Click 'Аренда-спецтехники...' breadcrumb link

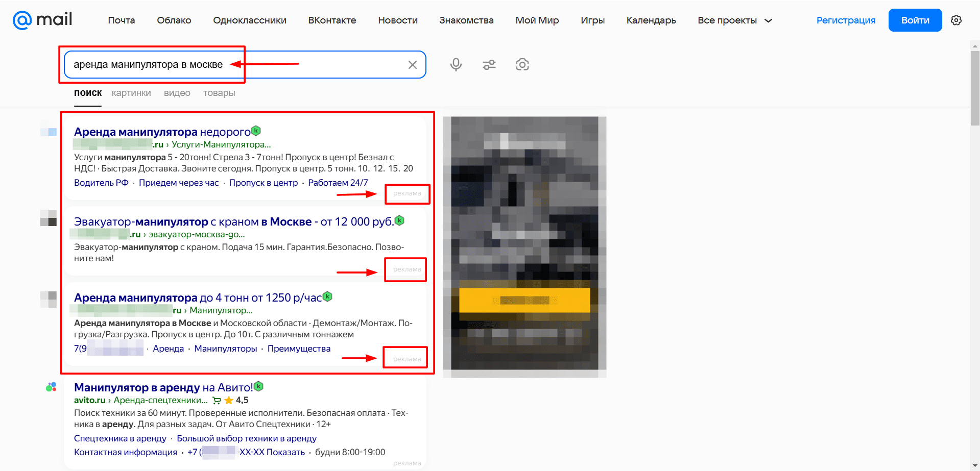coord(161,400)
